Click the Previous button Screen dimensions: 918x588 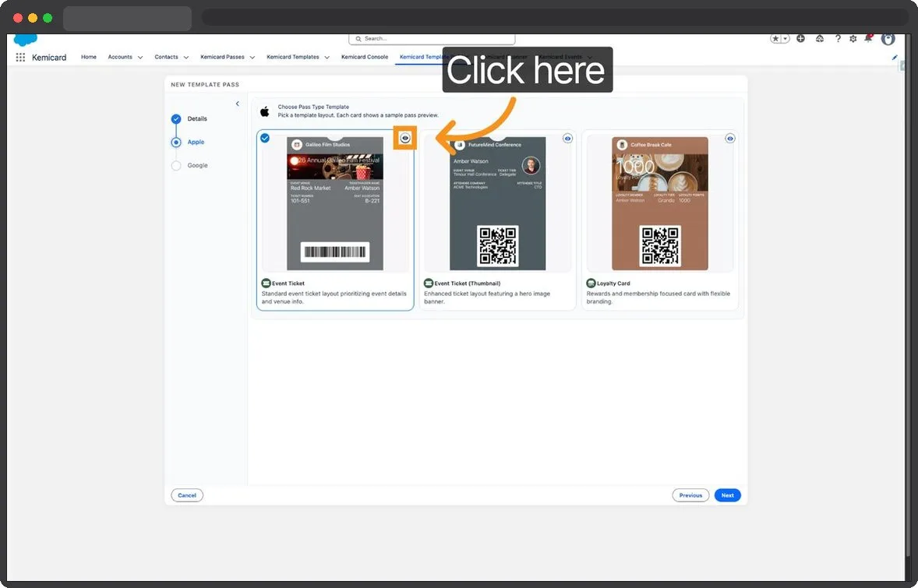[x=691, y=495]
